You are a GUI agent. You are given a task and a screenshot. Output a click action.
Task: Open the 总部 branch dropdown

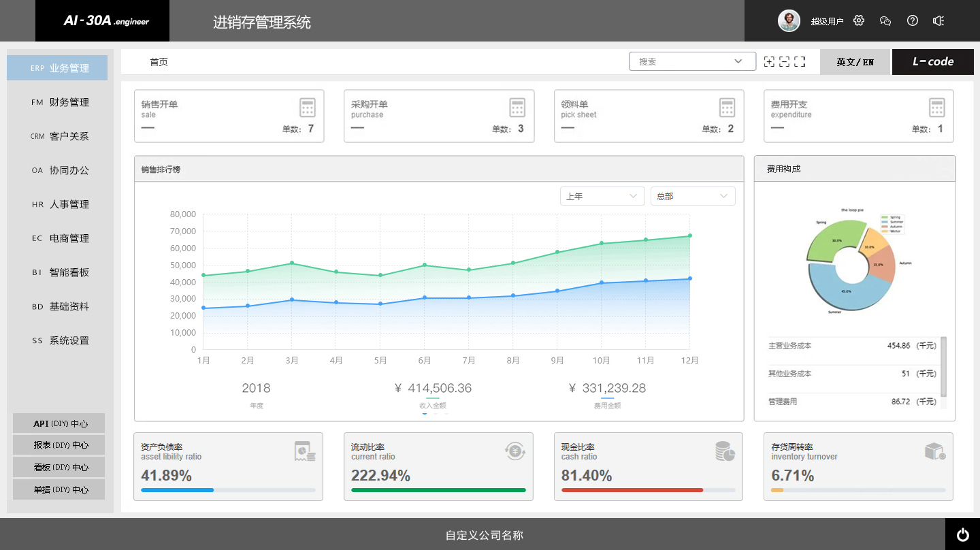coord(692,196)
